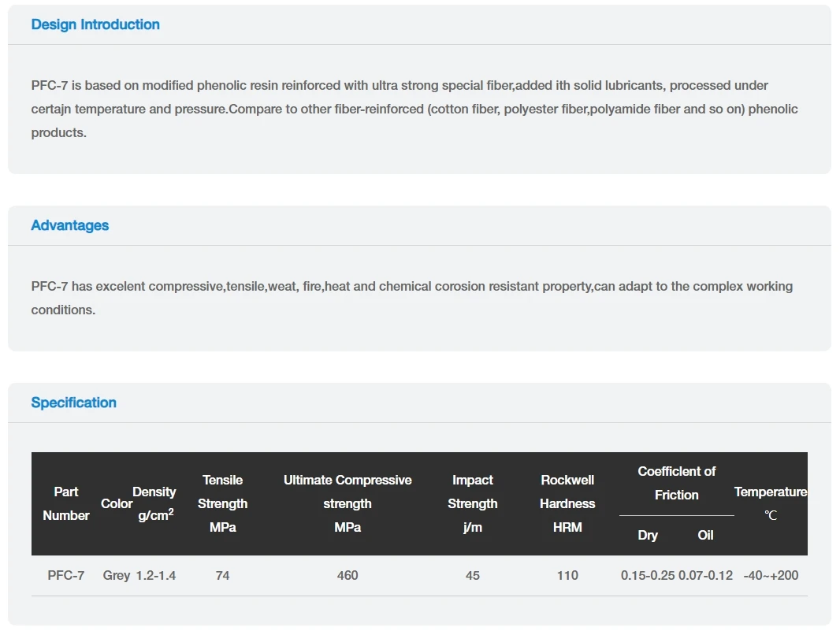Click the Specification section heading
Screen dimensions: 840x631
click(x=74, y=403)
